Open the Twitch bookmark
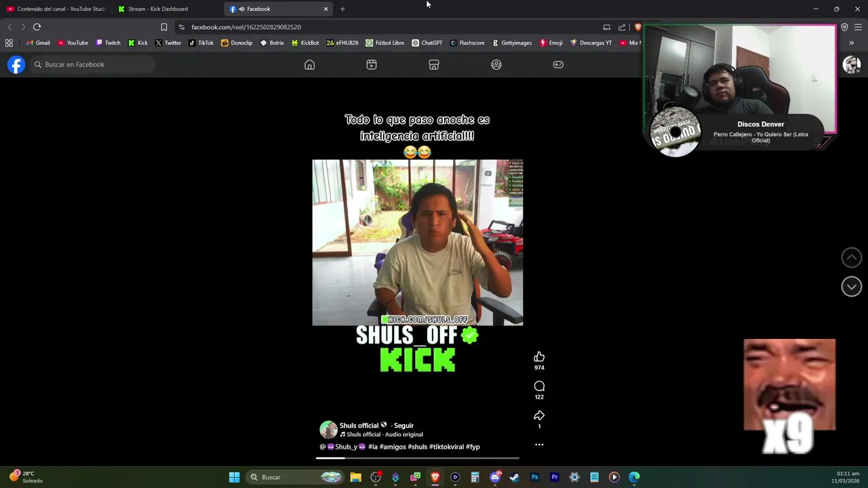Viewport: 868px width, 488px height. coord(108,43)
